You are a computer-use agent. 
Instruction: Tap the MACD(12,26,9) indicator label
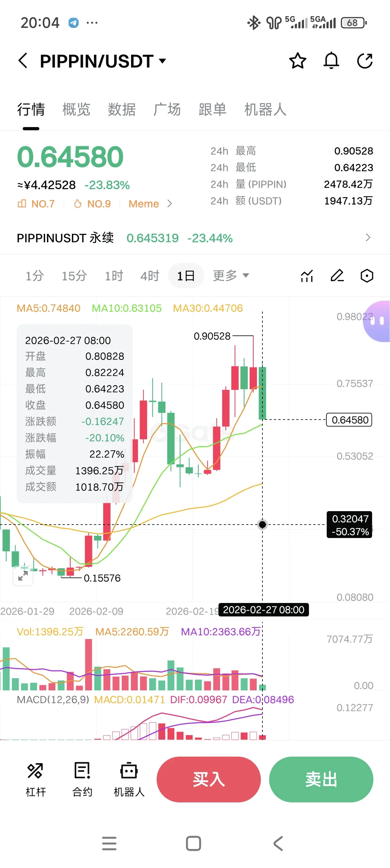pyautogui.click(x=53, y=700)
